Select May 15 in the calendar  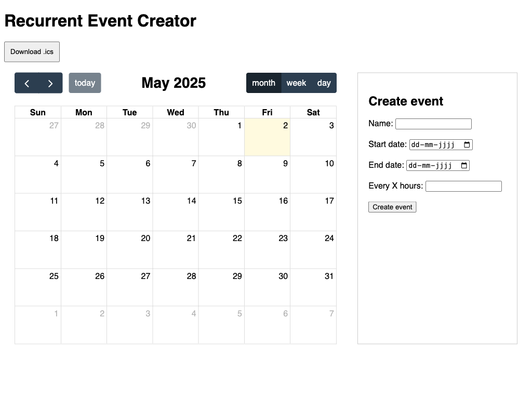point(221,212)
